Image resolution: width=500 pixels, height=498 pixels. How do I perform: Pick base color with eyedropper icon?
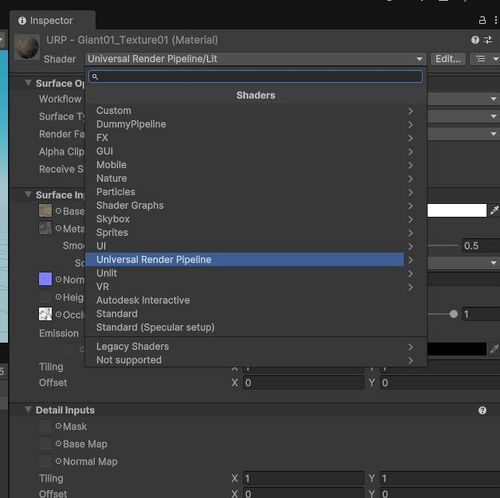494,210
